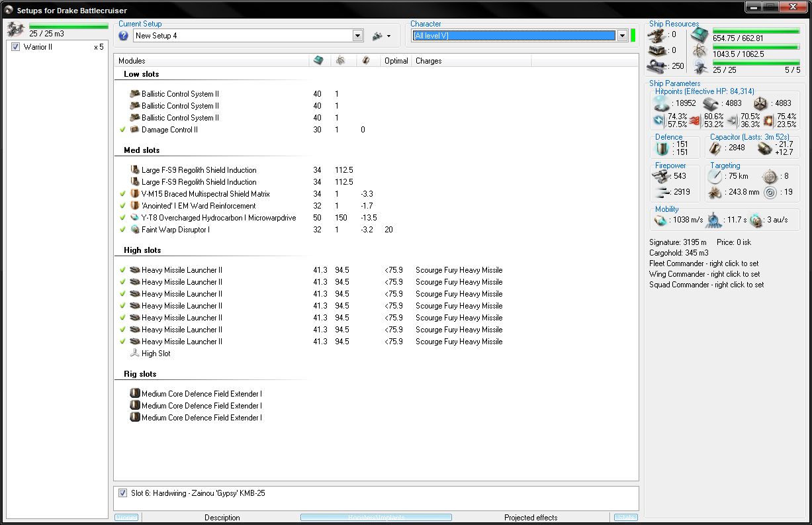812x525 pixels.
Task: Click the missile volley icon showing 2919
Action: (x=662, y=192)
